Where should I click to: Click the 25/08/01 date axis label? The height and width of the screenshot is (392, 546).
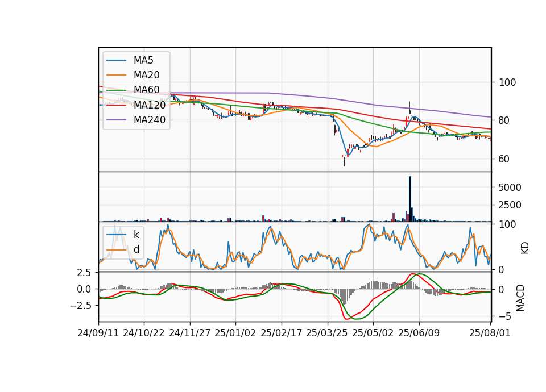tap(490, 333)
